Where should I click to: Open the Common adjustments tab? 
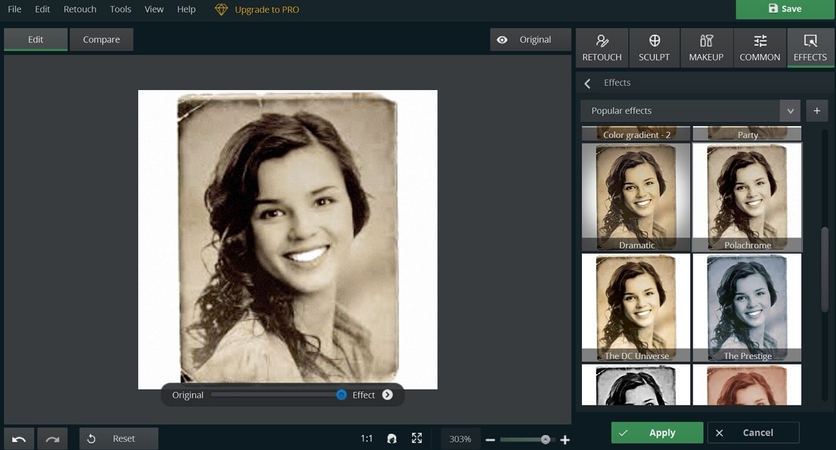(x=760, y=48)
